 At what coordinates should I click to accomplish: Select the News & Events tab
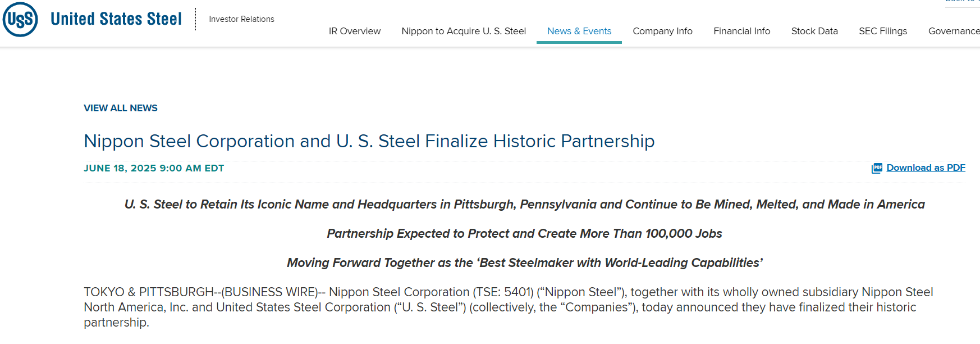click(579, 31)
